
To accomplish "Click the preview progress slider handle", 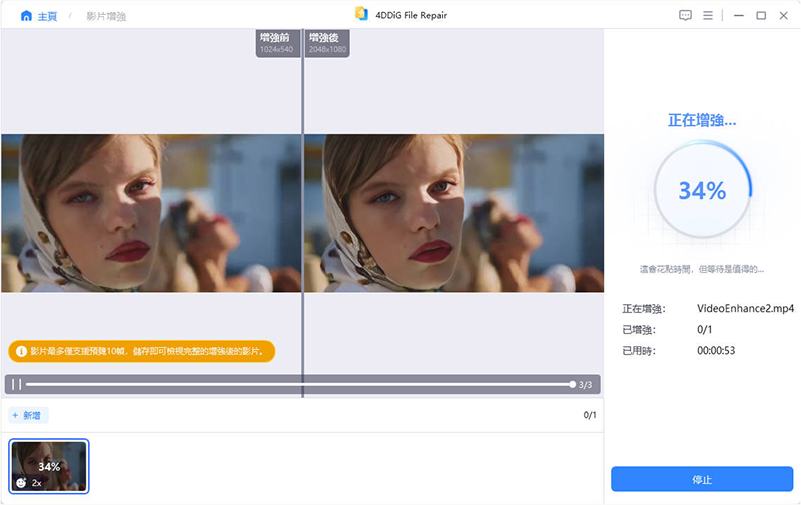I will click(x=572, y=384).
